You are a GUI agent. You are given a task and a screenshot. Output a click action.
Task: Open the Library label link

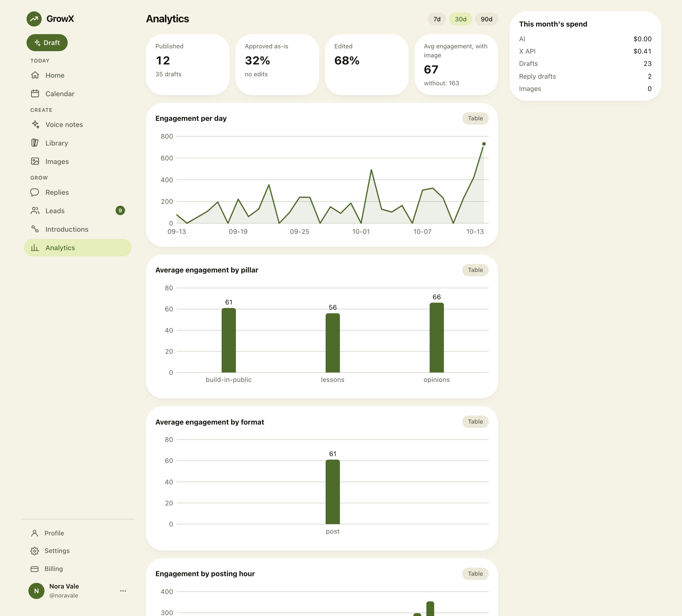tap(57, 143)
